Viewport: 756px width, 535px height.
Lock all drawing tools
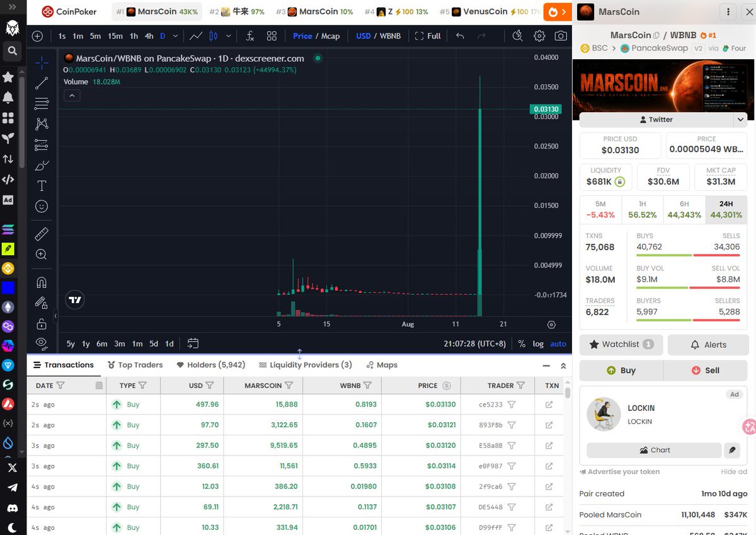pos(42,324)
